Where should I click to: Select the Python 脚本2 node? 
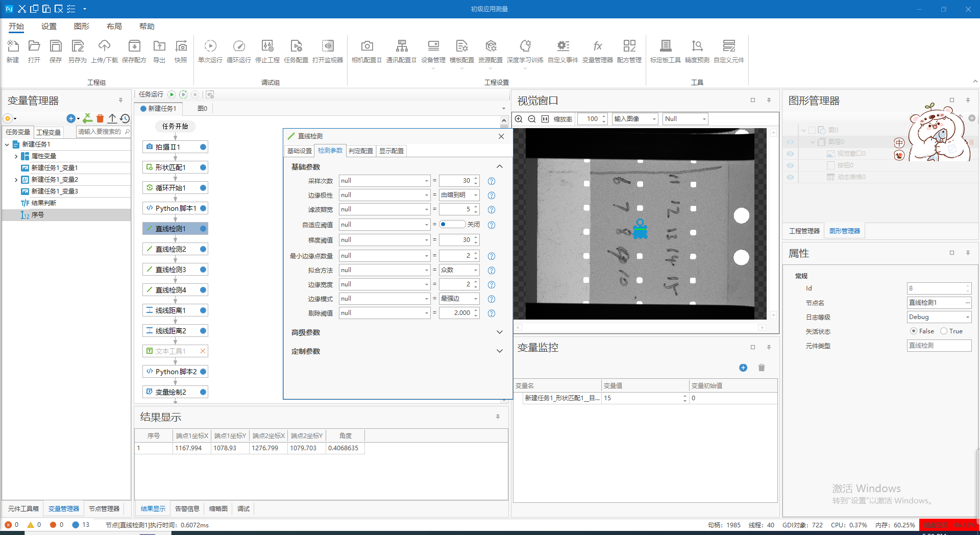pyautogui.click(x=175, y=372)
